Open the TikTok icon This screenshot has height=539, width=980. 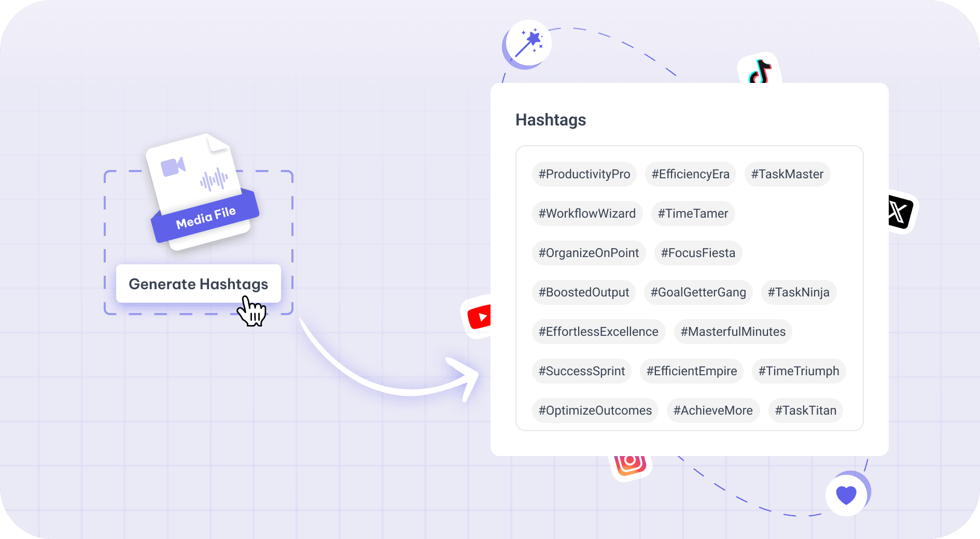[x=760, y=72]
